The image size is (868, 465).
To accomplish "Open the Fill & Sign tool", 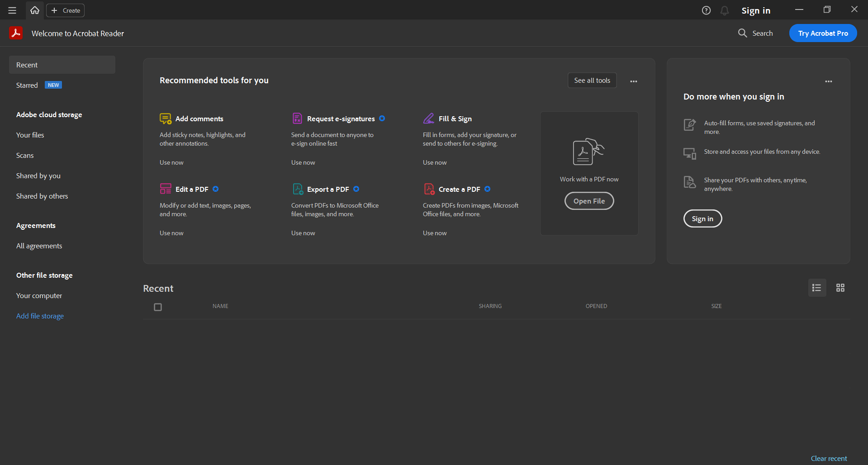I will point(455,119).
